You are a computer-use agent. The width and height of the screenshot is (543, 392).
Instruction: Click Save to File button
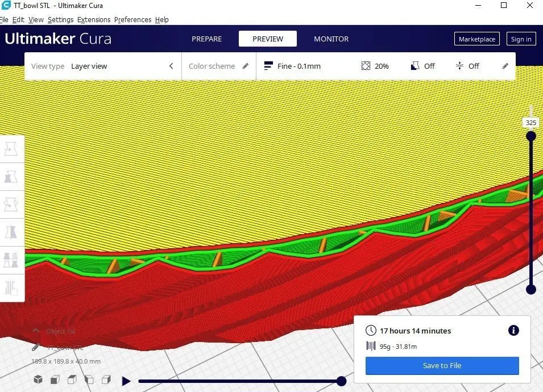(x=442, y=366)
